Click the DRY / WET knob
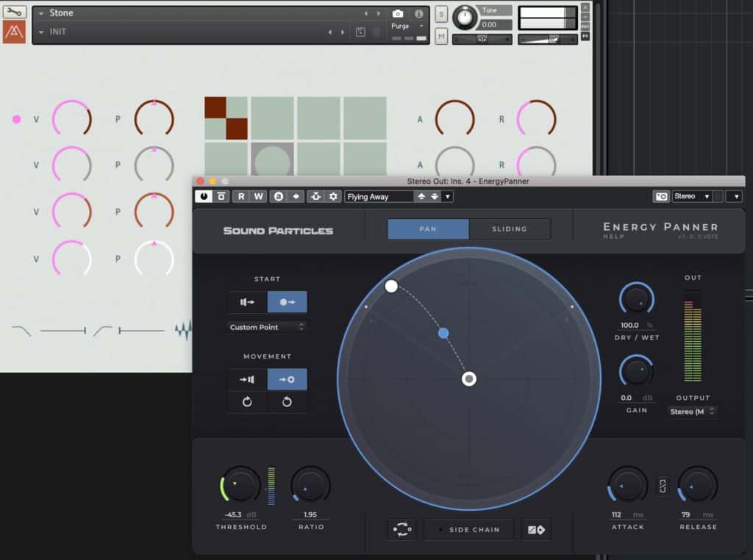Viewport: 753px width, 560px height. [x=637, y=299]
